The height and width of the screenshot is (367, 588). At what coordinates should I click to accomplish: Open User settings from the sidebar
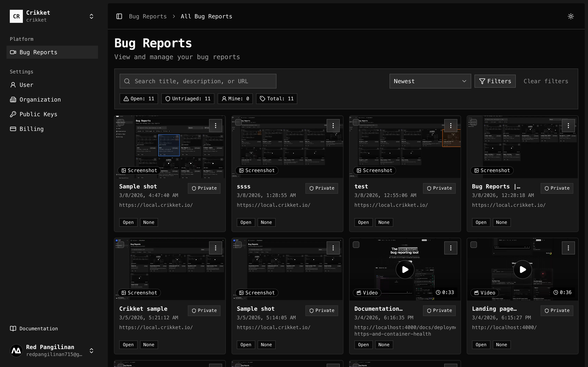click(x=26, y=85)
